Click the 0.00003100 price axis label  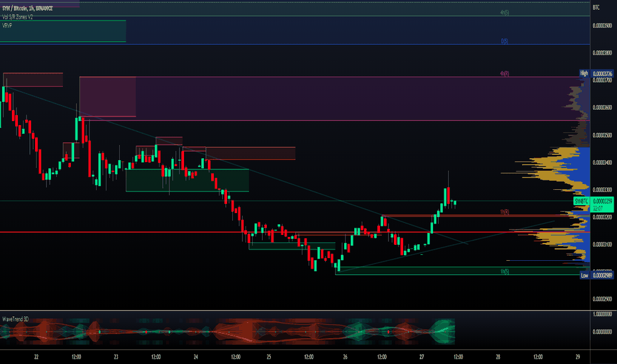click(x=602, y=244)
